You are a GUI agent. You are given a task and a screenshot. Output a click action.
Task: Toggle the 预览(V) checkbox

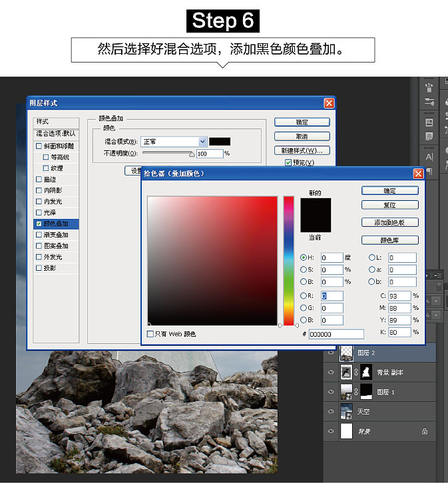click(288, 162)
